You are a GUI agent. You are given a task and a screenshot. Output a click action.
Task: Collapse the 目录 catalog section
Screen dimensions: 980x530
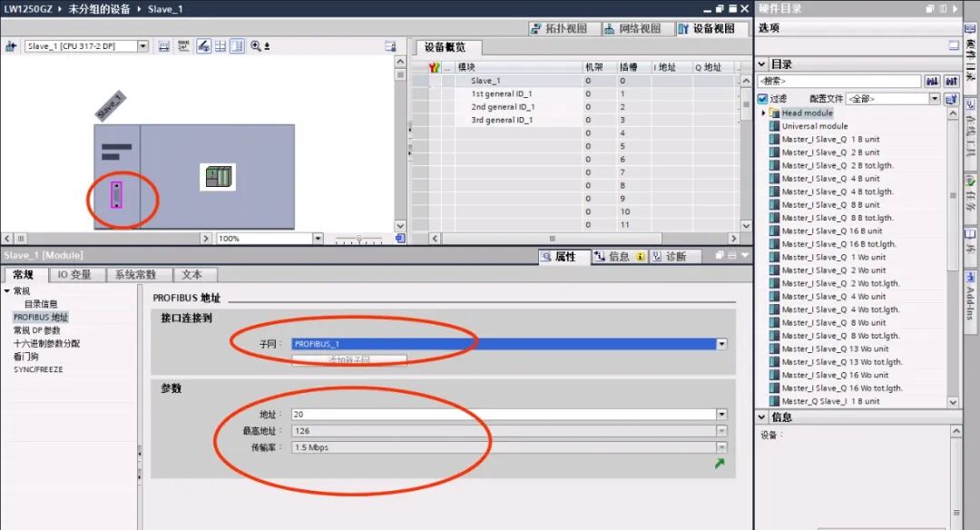click(762, 64)
